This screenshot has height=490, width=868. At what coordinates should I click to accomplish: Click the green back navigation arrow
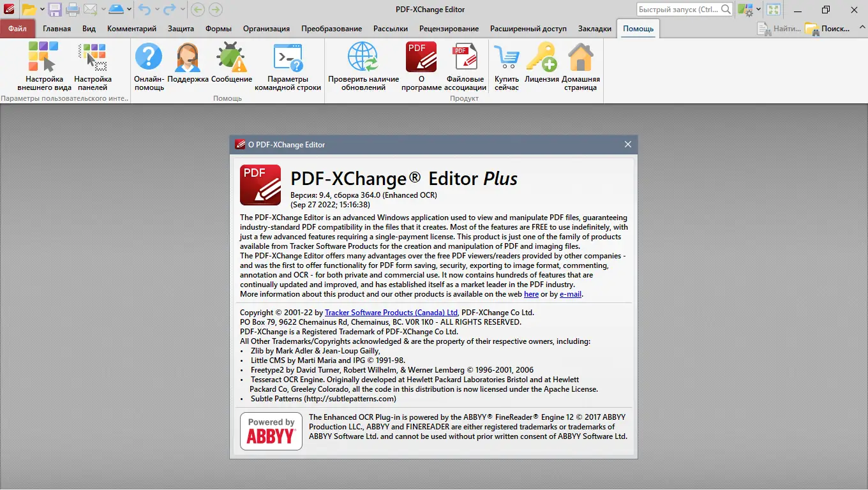[198, 10]
